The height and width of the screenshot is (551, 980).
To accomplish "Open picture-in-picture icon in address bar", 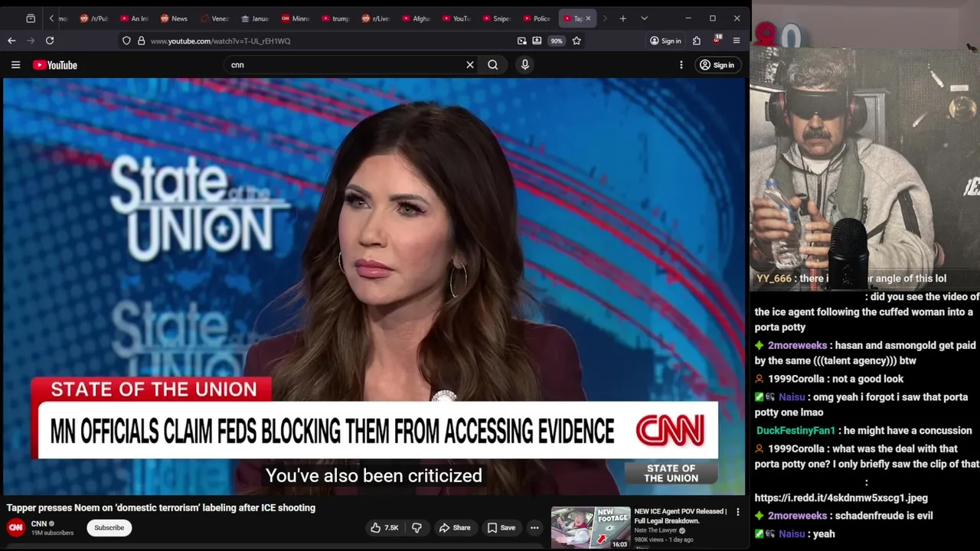I will click(x=522, y=41).
